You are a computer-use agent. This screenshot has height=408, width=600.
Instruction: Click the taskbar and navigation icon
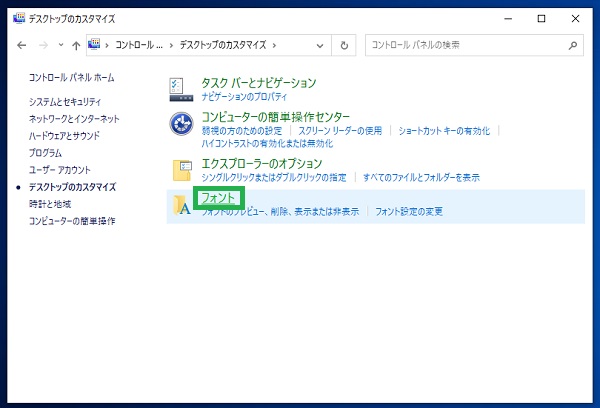[x=181, y=90]
